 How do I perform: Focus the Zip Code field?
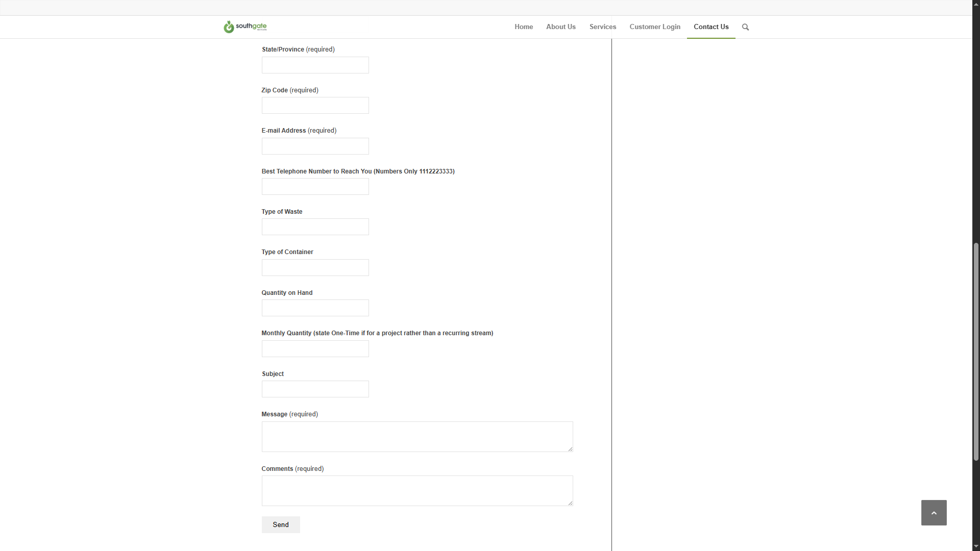click(x=315, y=106)
